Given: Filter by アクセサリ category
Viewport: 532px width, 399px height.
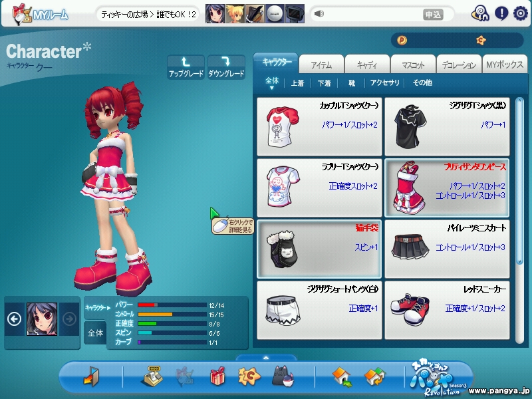Looking at the screenshot, I should coord(384,82).
